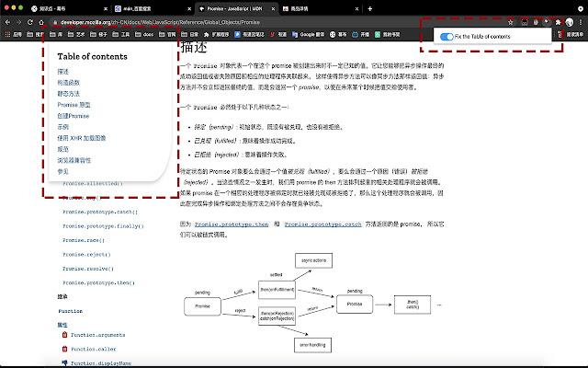Open the 幕布 bookmark
Viewport: 588px width, 368px height.
coord(338,35)
